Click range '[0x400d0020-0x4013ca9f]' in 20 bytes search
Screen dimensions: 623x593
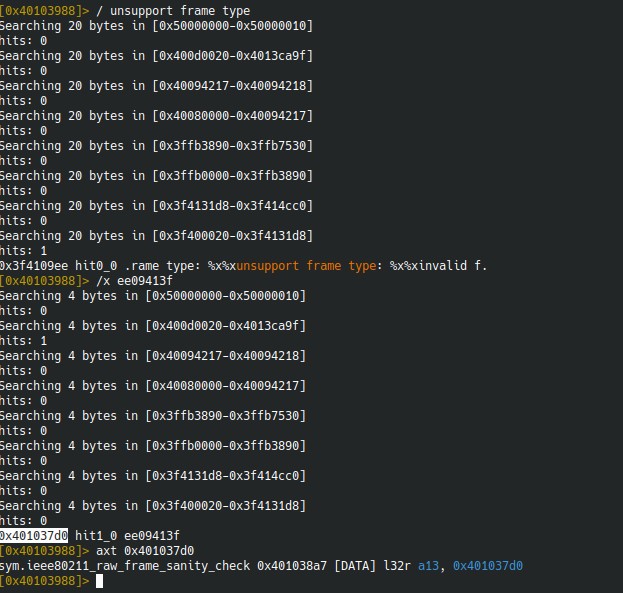(x=233, y=56)
